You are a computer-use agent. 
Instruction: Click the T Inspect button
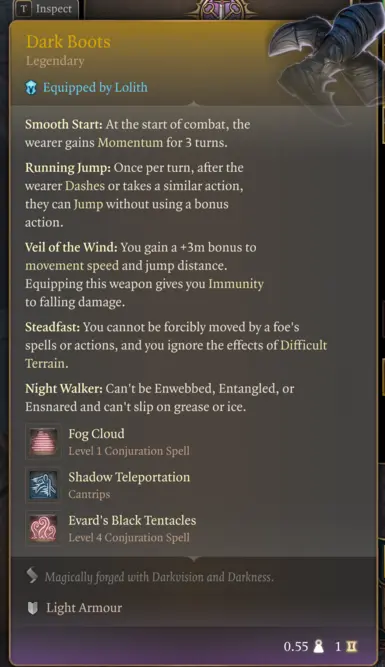point(47,9)
